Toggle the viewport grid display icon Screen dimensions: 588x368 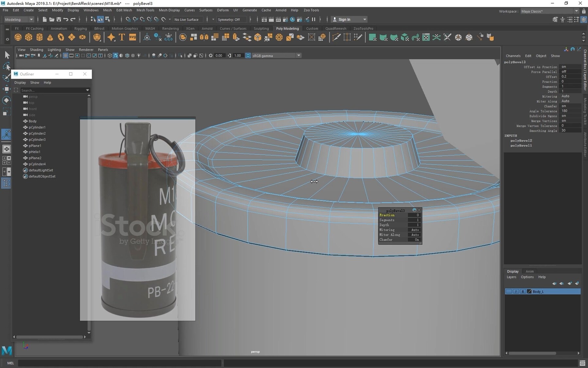65,56
